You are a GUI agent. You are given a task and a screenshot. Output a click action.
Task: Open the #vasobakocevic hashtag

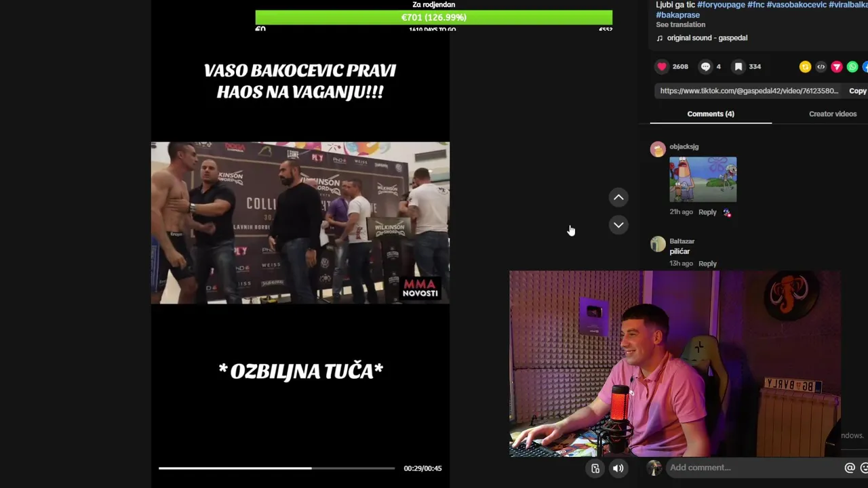tap(797, 5)
